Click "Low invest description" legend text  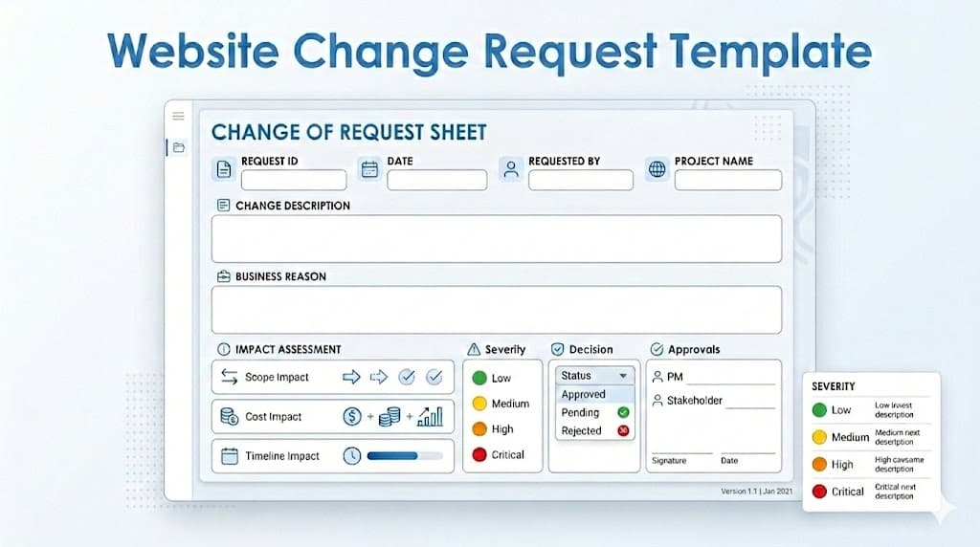(894, 409)
